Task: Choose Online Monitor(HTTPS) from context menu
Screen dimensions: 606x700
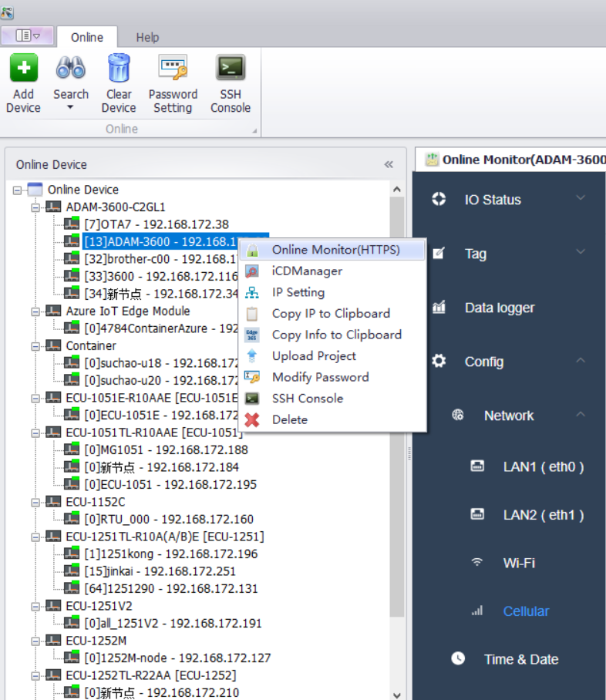Action: [x=335, y=250]
